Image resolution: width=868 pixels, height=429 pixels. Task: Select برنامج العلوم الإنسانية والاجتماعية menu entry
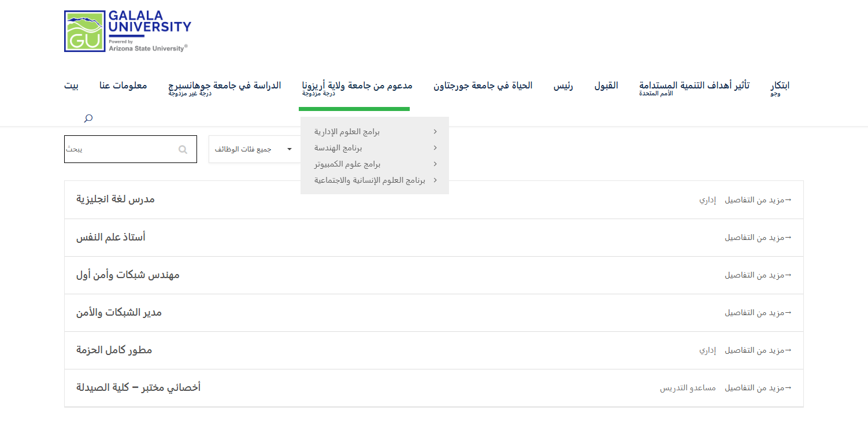369,180
